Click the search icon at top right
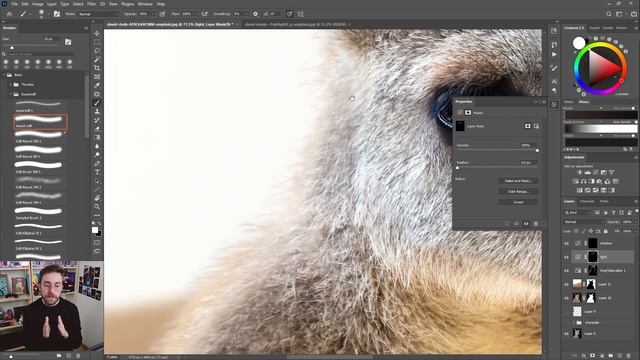 (609, 14)
